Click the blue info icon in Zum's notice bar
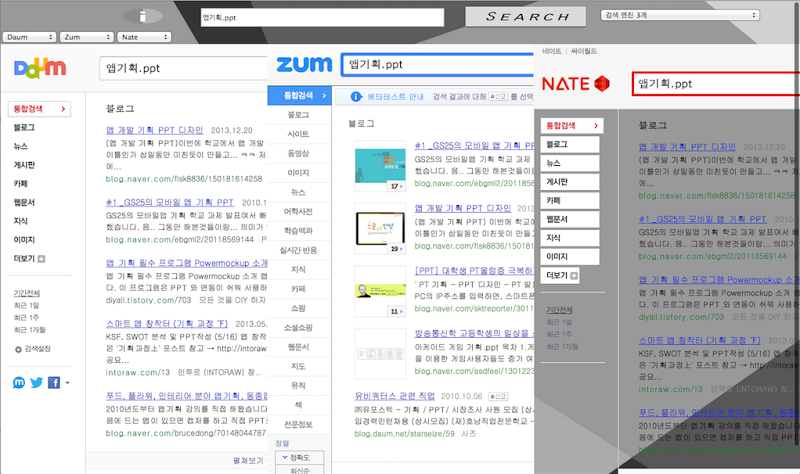 pyautogui.click(x=356, y=96)
